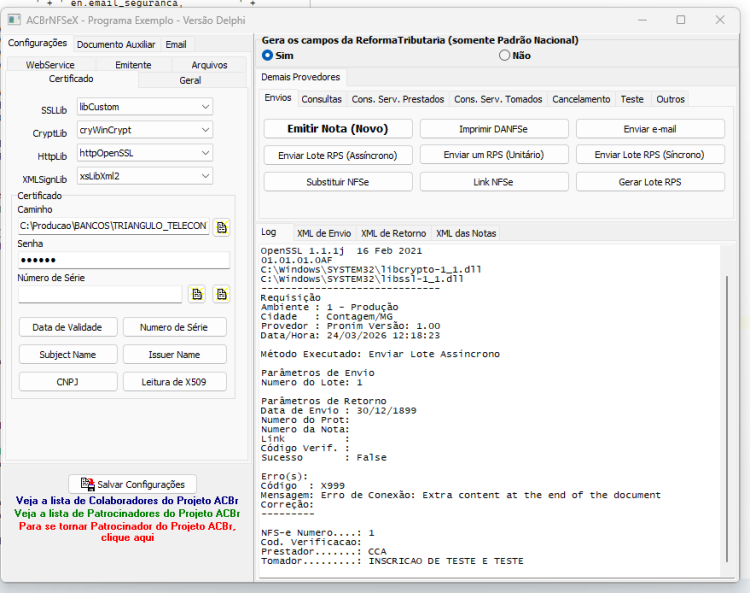
Task: Open the Cancelamento tab
Action: tap(581, 99)
